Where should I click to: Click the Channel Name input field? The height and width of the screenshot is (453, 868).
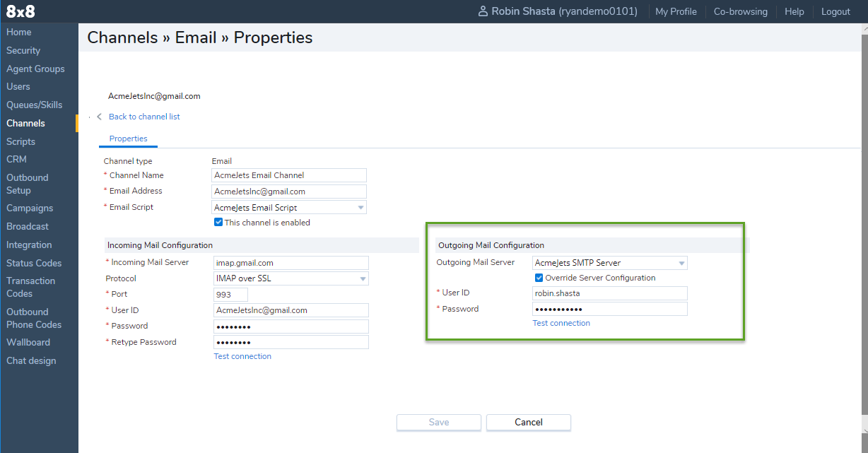(x=289, y=175)
